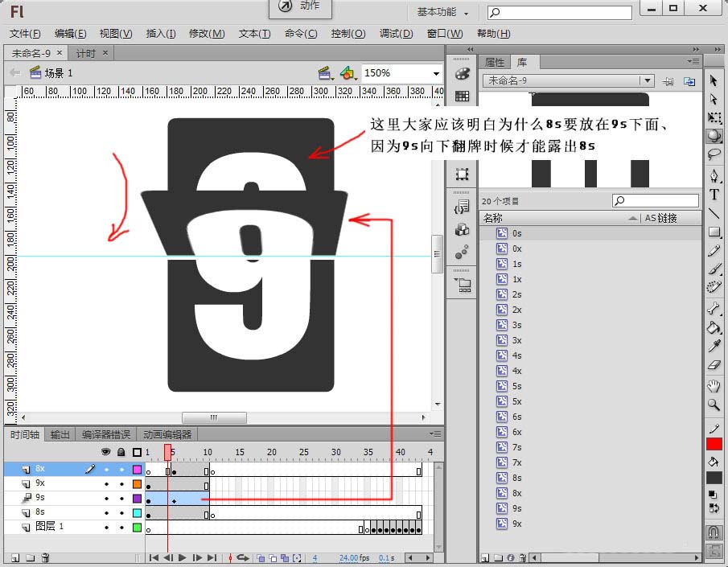
Task: Go to first frame button
Action: click(154, 557)
